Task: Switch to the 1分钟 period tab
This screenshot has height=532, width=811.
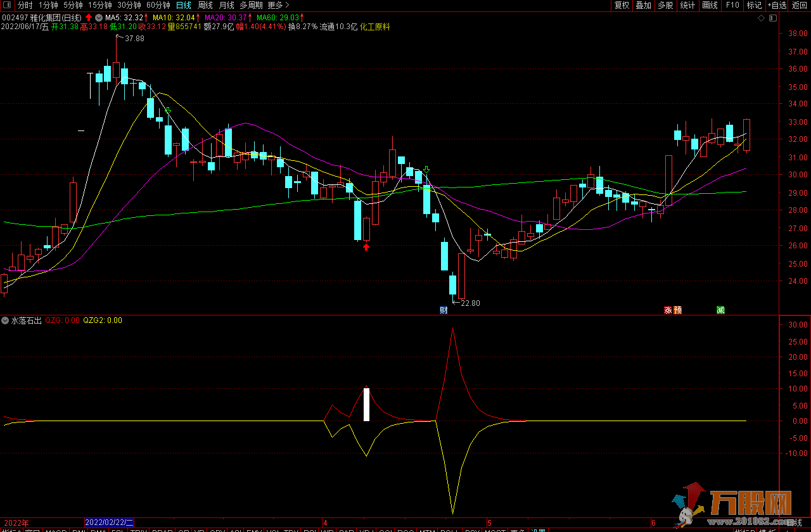Action: click(x=48, y=5)
